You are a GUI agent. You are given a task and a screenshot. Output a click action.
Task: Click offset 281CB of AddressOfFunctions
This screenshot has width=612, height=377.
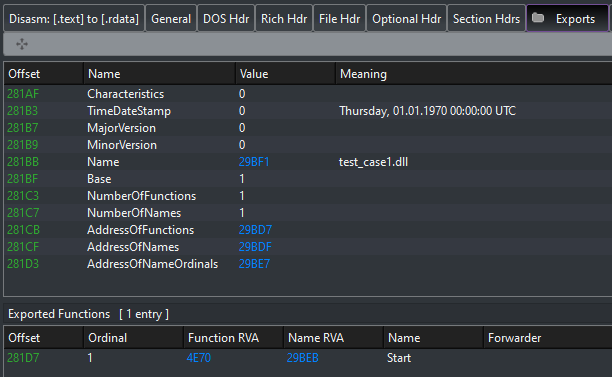[23, 230]
